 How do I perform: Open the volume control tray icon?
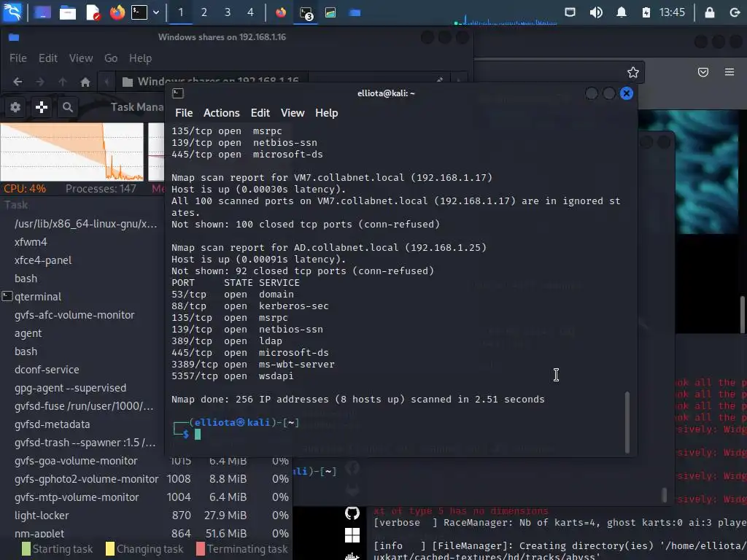tap(596, 12)
